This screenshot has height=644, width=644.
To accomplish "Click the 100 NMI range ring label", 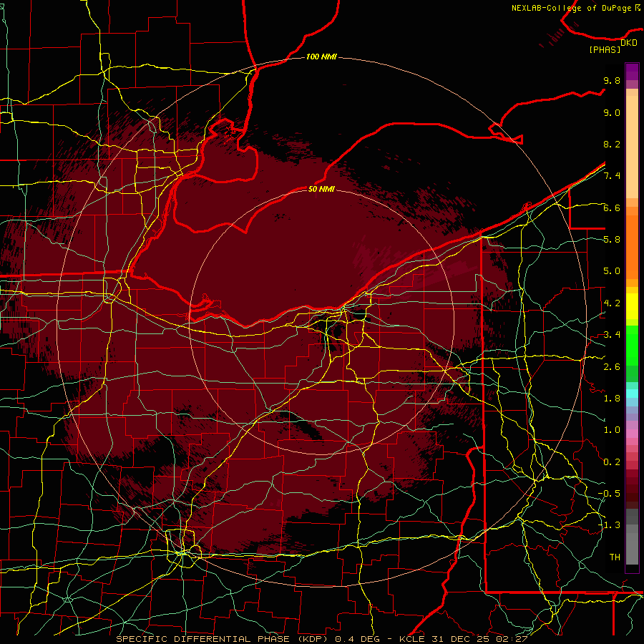I will (x=321, y=57).
